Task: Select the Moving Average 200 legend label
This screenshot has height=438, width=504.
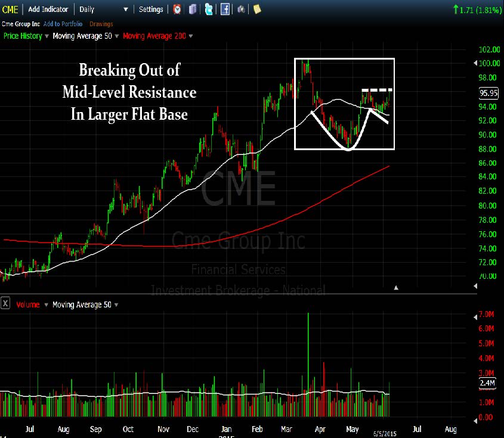Action: coord(154,36)
